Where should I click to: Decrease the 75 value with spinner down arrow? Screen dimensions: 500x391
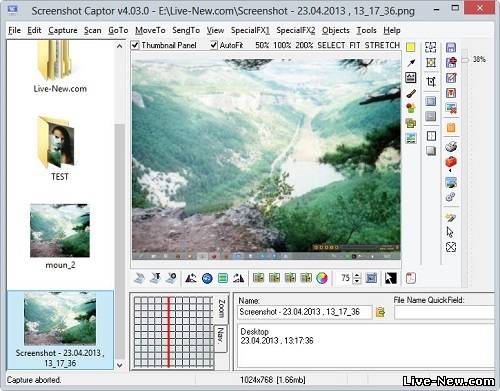point(356,281)
